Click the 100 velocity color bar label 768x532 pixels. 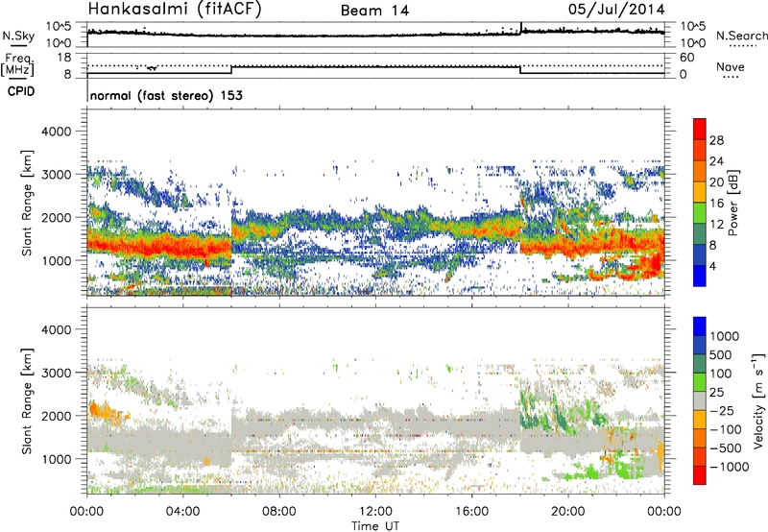click(721, 374)
